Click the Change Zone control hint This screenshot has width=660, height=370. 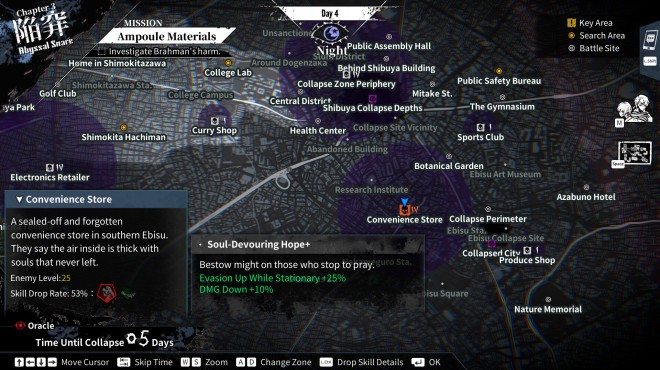click(x=274, y=362)
